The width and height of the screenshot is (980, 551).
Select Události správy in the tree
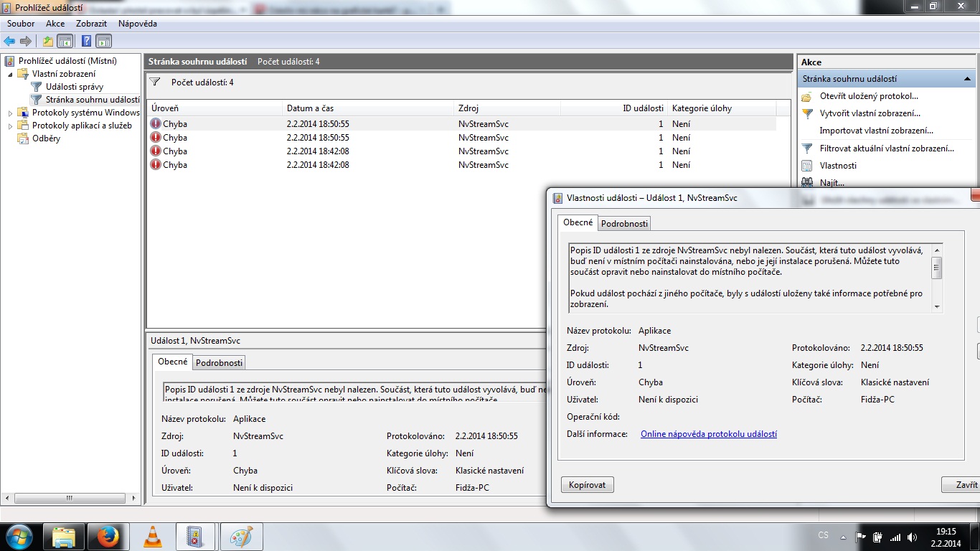pos(75,87)
